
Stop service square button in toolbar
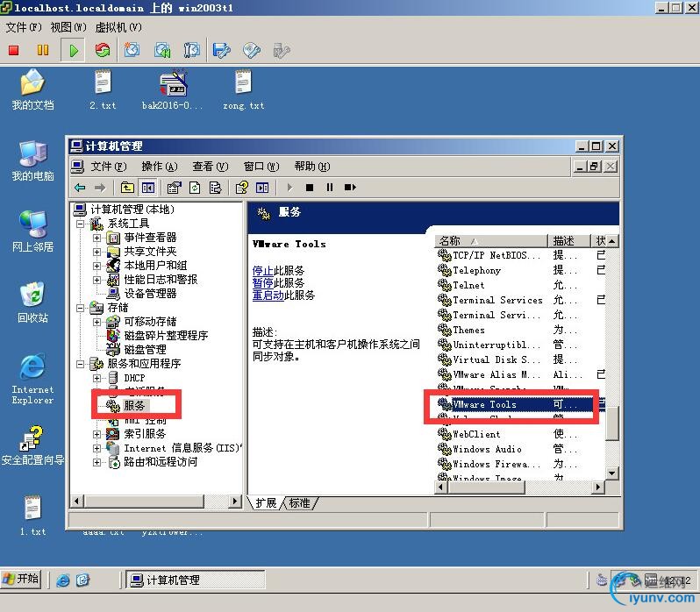310,188
